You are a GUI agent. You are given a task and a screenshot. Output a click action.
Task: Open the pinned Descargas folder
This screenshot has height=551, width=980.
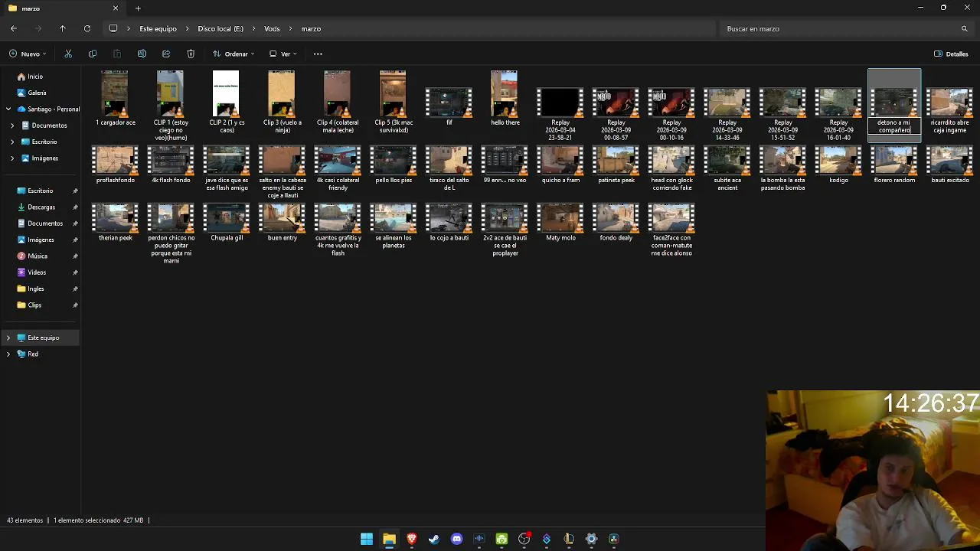click(42, 207)
